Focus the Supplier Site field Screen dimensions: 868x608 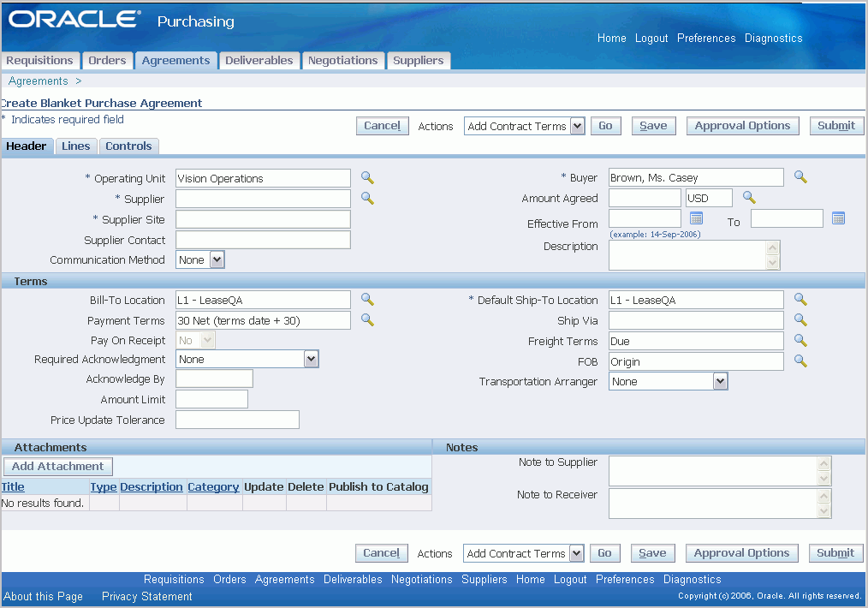[263, 219]
